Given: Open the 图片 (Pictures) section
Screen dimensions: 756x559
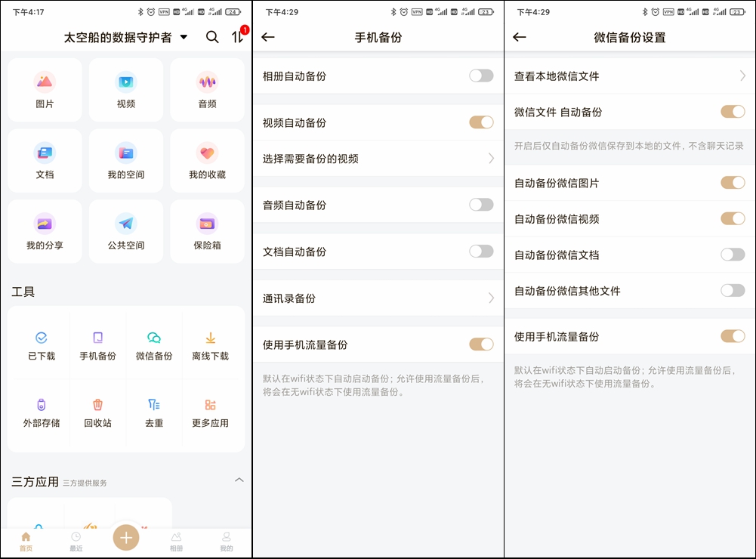Looking at the screenshot, I should point(45,89).
